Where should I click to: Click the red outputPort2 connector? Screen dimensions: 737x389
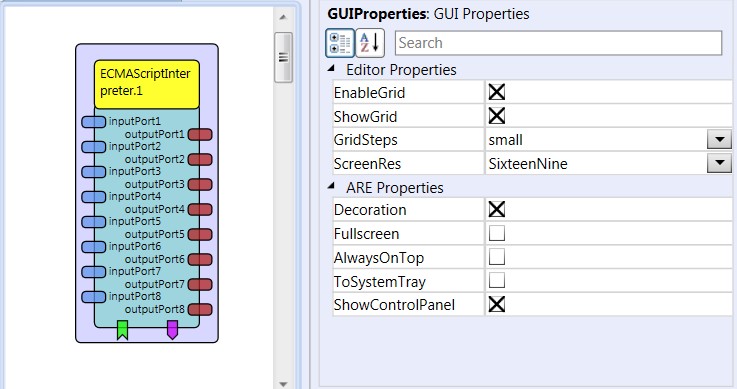pos(200,160)
